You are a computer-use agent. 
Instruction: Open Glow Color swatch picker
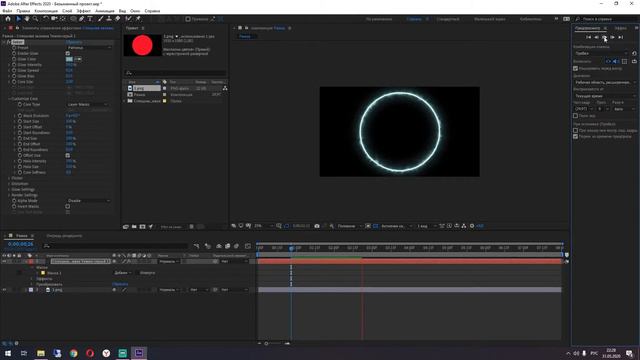tap(69, 59)
